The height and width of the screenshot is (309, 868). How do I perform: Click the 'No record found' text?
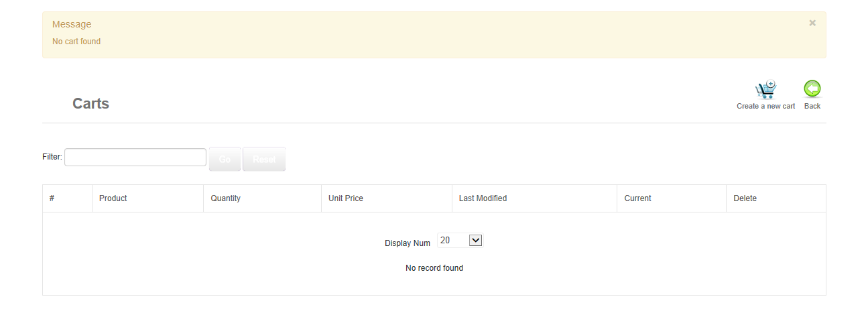point(434,268)
